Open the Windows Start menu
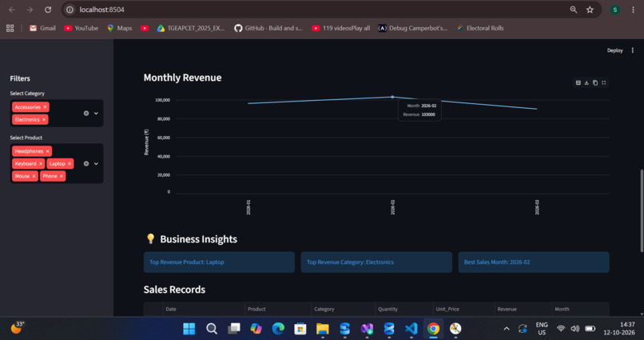The height and width of the screenshot is (340, 644). 189,329
